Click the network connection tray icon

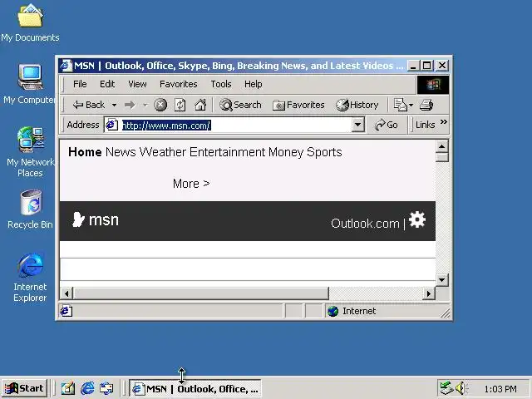point(446,388)
